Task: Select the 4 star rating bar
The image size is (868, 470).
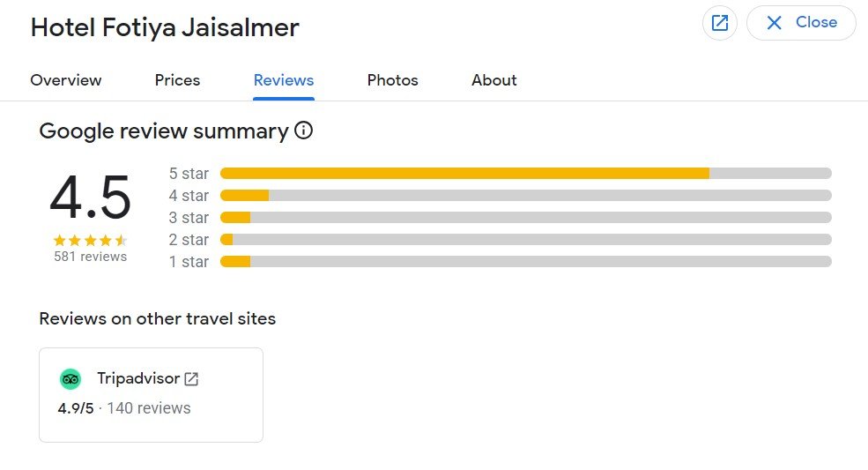Action: (525, 196)
